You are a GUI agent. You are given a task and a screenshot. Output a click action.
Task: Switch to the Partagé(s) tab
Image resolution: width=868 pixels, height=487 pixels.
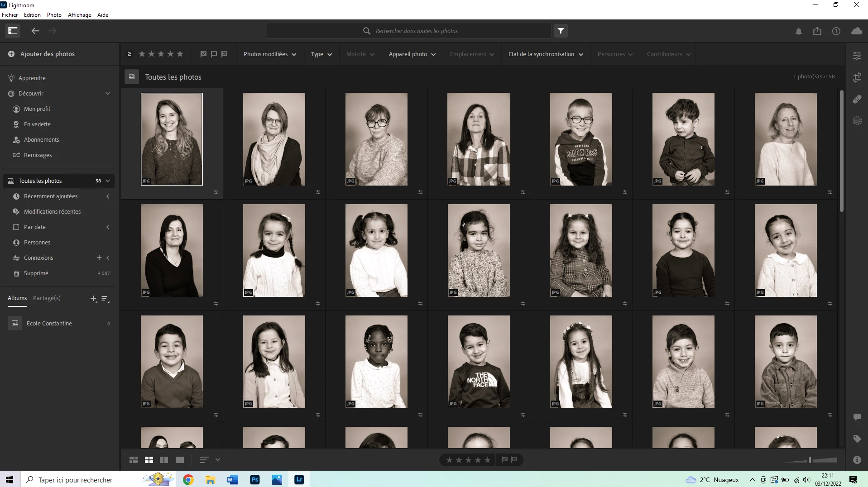coord(47,298)
